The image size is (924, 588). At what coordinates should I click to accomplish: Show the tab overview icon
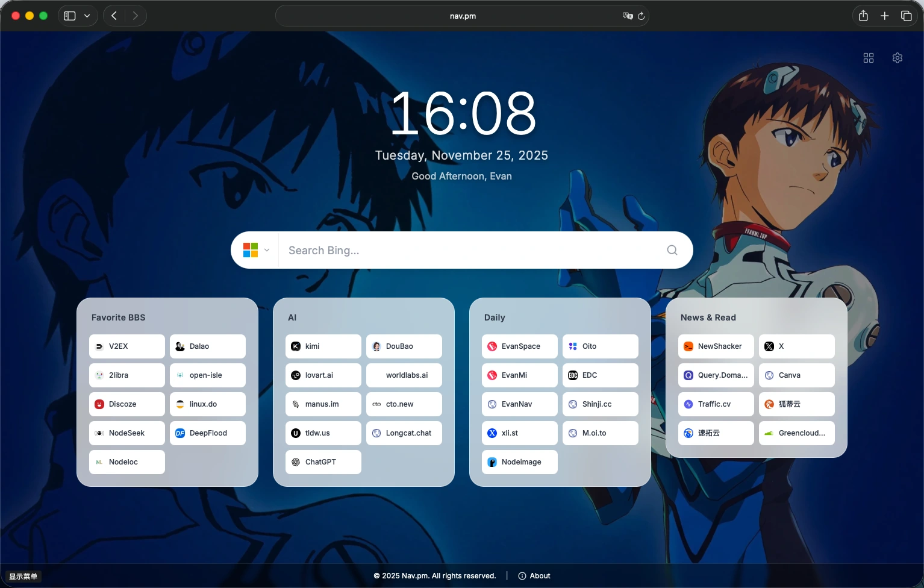pos(906,16)
